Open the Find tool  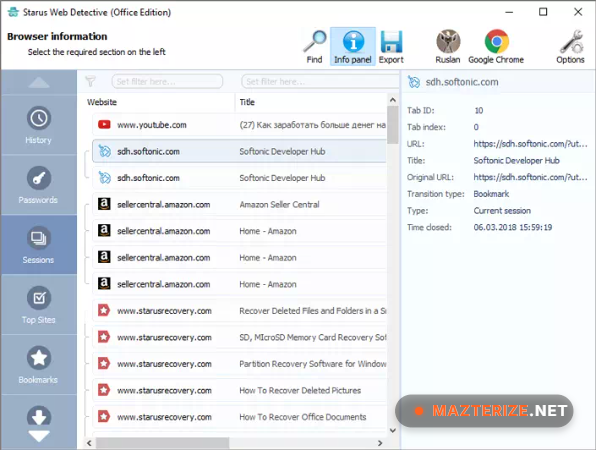tap(315, 47)
